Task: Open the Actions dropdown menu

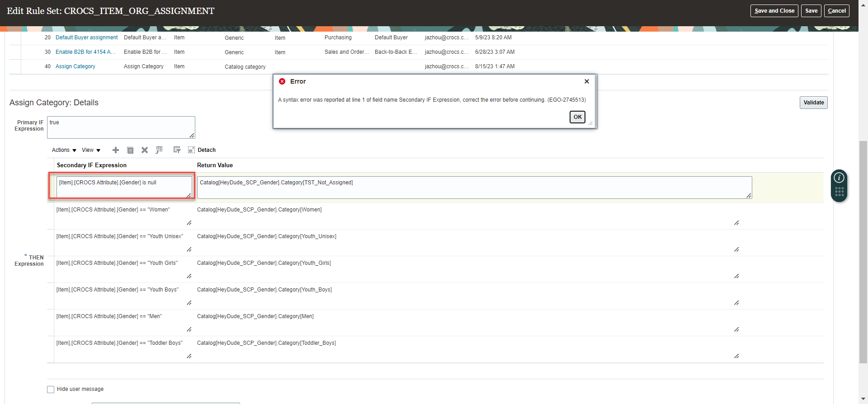Action: point(64,150)
